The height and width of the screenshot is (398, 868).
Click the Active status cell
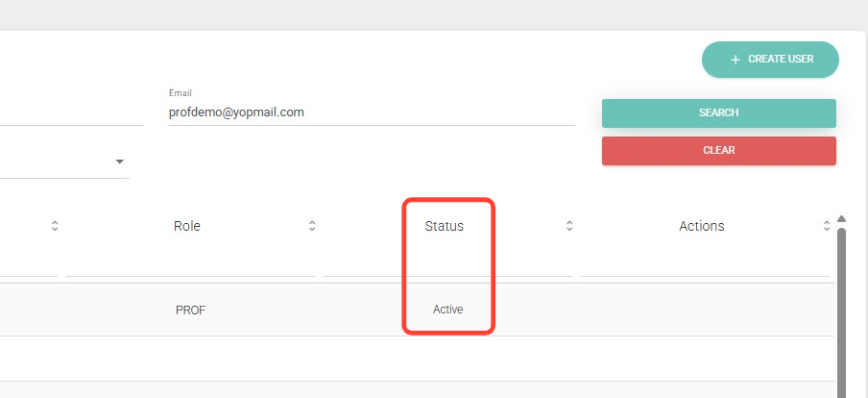tap(447, 310)
